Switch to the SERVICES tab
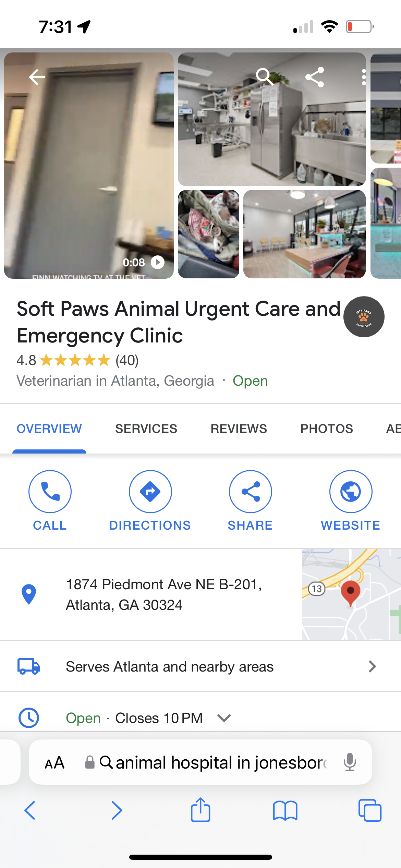 point(146,429)
